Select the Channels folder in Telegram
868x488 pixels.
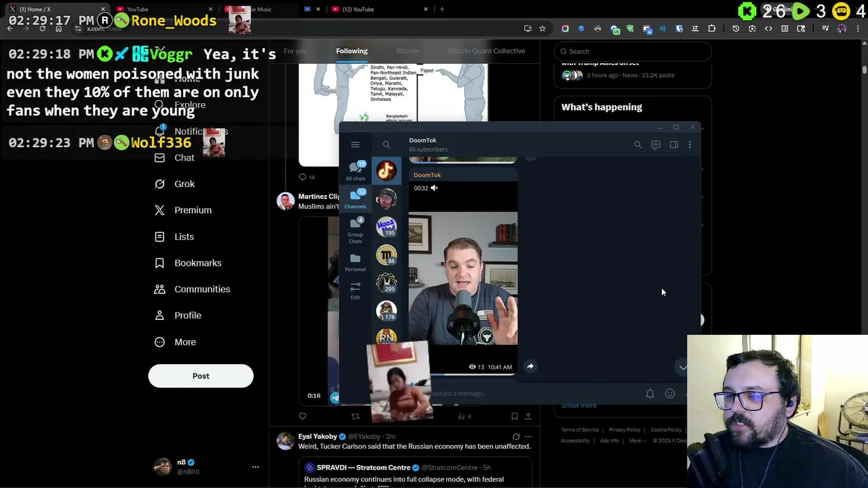[355, 199]
